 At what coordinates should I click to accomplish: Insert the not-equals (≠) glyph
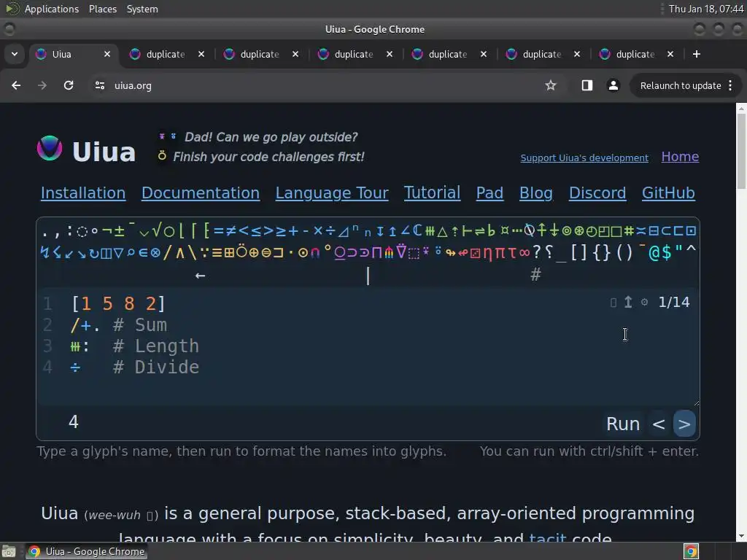231,231
